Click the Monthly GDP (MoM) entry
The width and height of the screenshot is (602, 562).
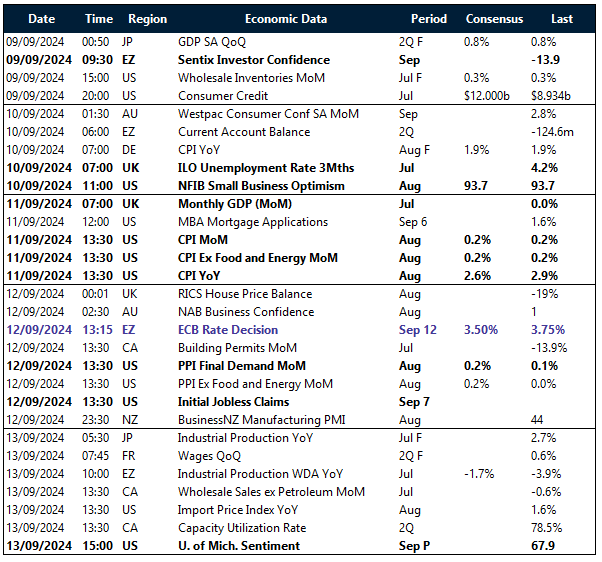tap(232, 204)
